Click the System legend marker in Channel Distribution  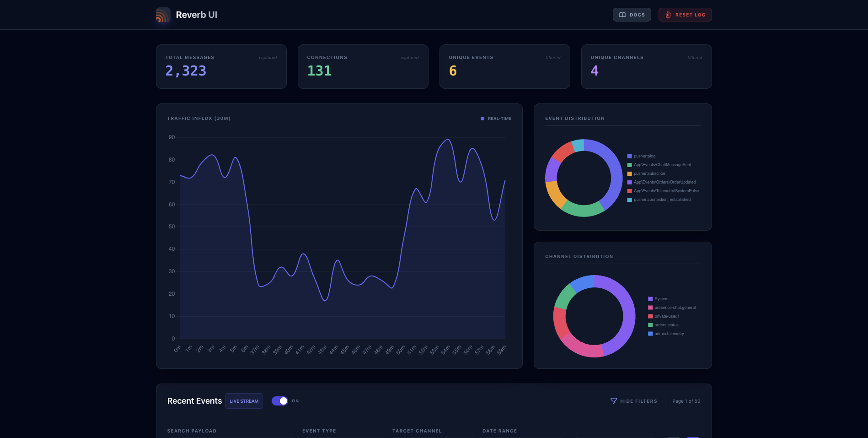650,298
